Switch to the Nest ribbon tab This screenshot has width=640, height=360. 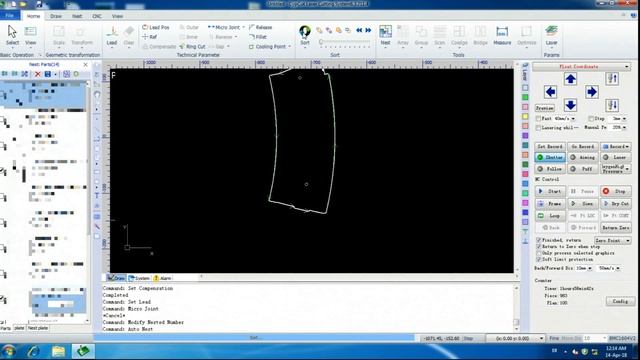click(x=77, y=16)
